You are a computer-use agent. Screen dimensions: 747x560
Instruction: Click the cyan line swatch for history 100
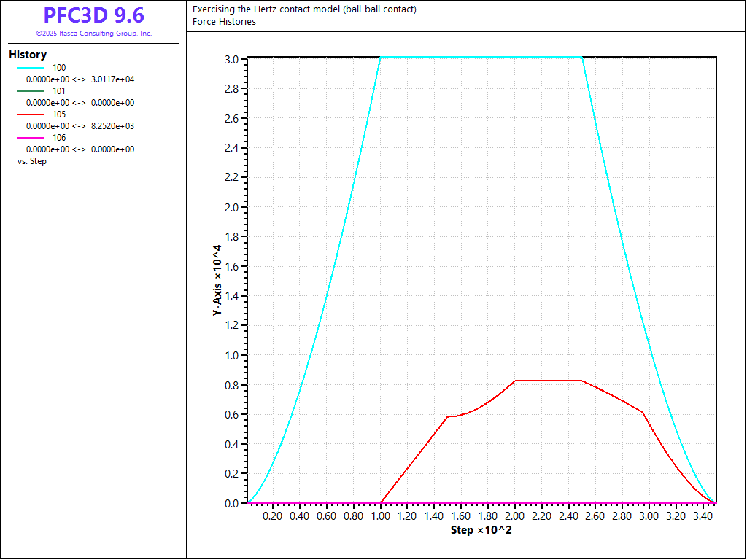coord(31,68)
